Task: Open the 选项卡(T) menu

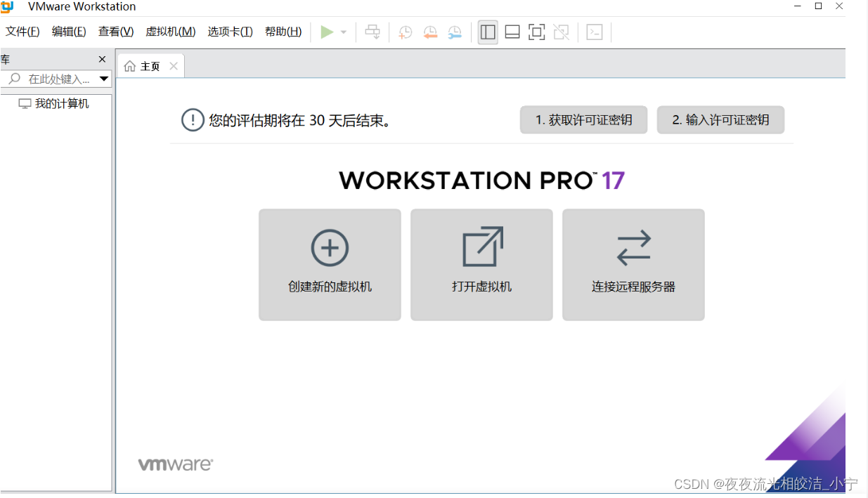Action: pos(231,32)
